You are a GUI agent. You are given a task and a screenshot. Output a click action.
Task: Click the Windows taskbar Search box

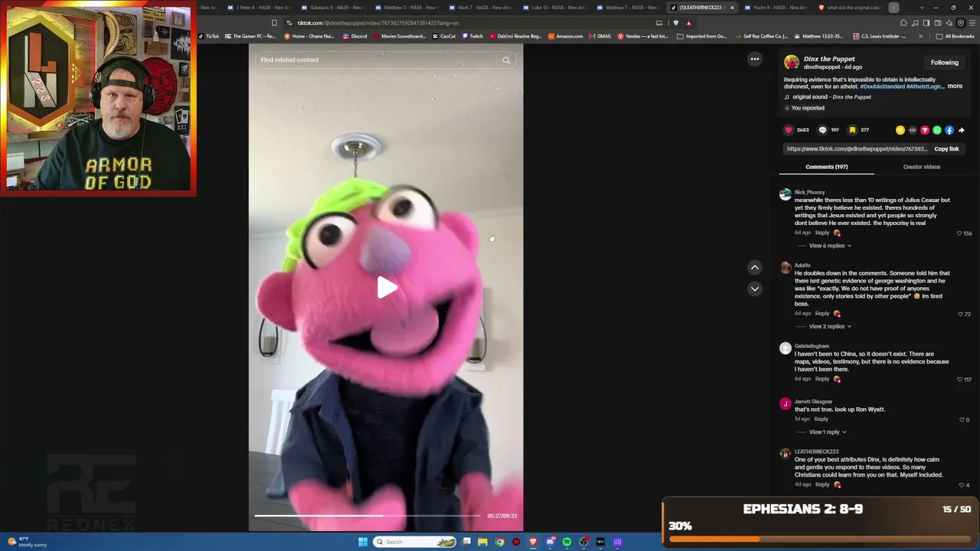tap(415, 542)
